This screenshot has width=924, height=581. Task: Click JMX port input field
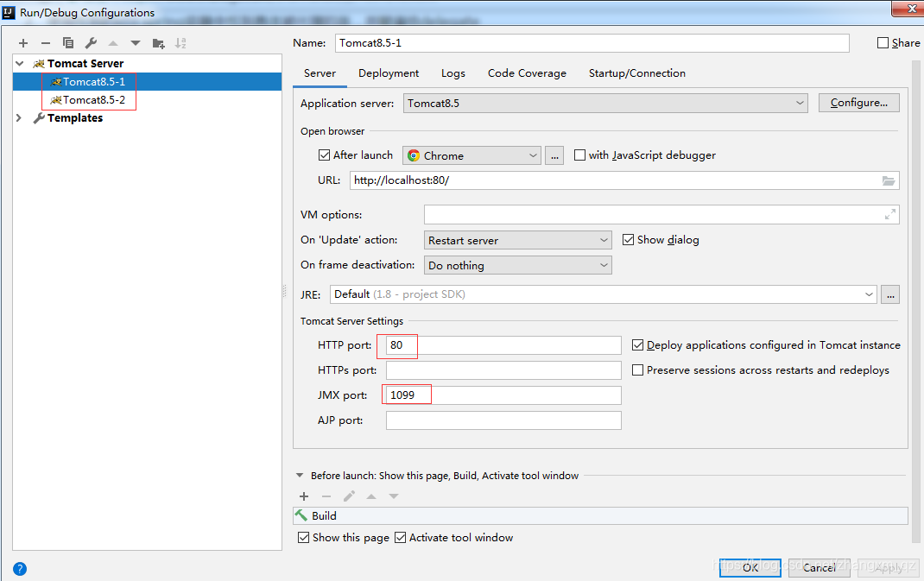pyautogui.click(x=503, y=395)
